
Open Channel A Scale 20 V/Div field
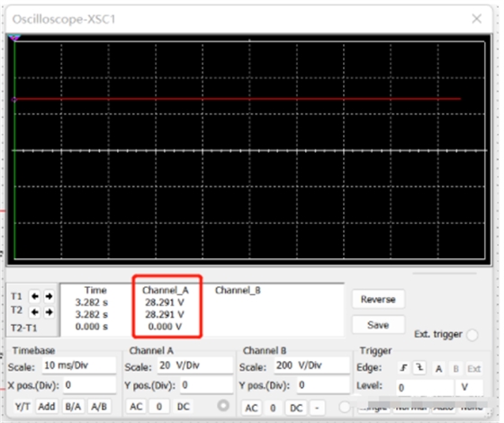[x=194, y=365]
